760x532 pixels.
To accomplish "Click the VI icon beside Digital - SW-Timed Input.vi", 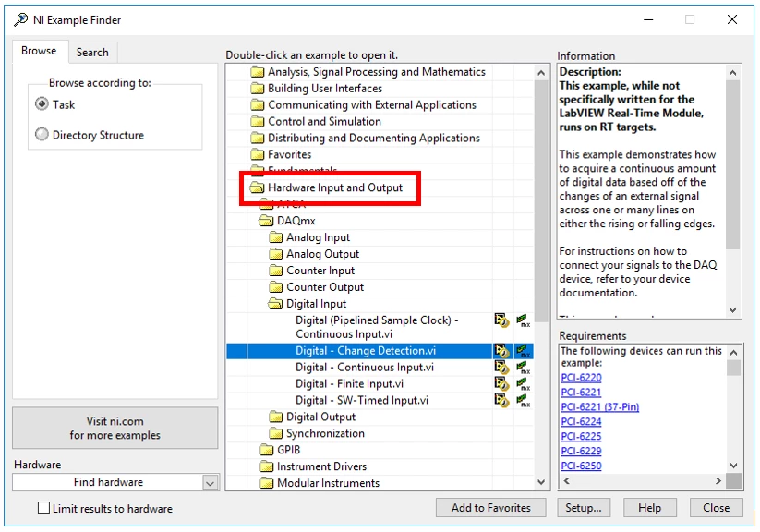I will point(501,400).
